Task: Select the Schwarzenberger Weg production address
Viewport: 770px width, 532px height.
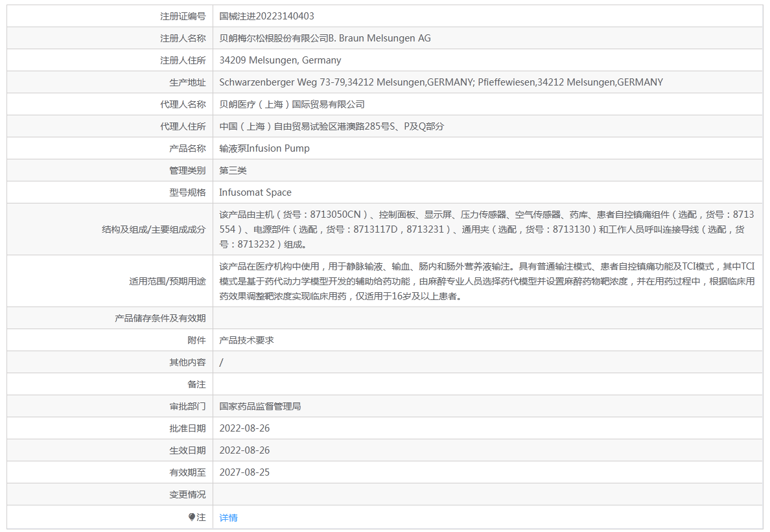Action: tap(441, 82)
